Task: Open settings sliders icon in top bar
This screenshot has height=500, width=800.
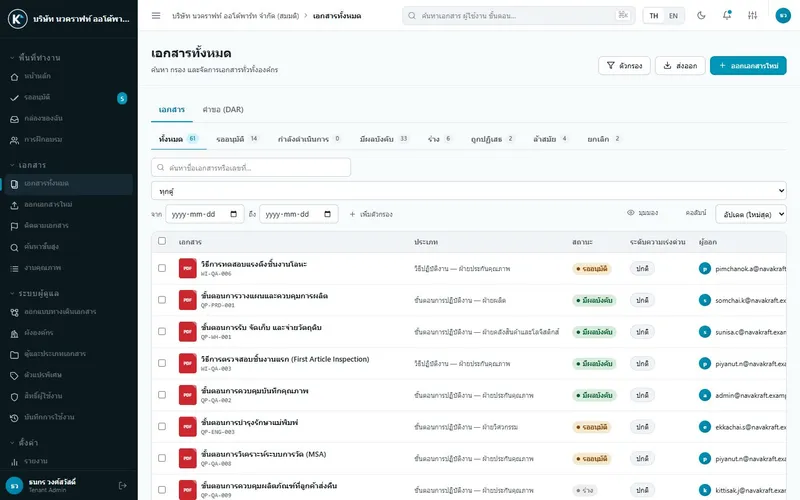Action: click(752, 15)
